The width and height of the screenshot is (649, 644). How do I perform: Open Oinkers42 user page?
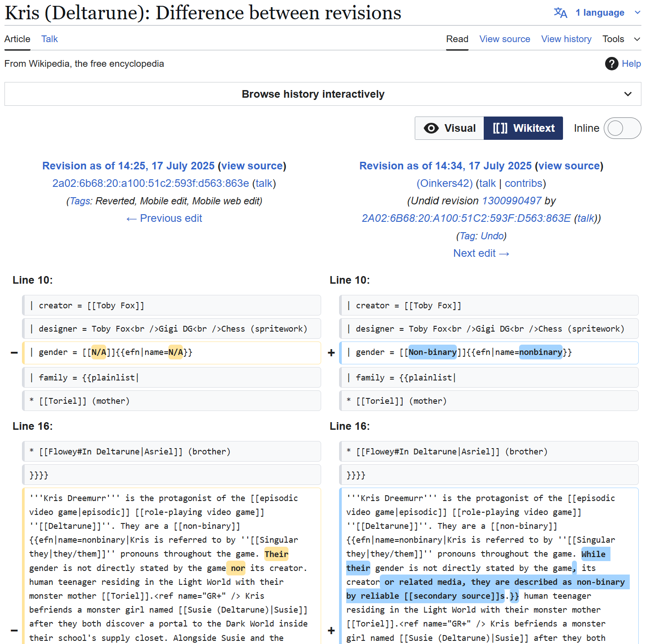(x=445, y=183)
